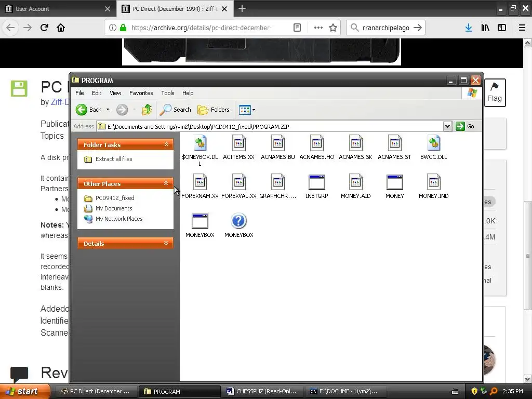Switch to PC Direct taskbar item
The width and height of the screenshot is (532, 399).
pos(96,391)
